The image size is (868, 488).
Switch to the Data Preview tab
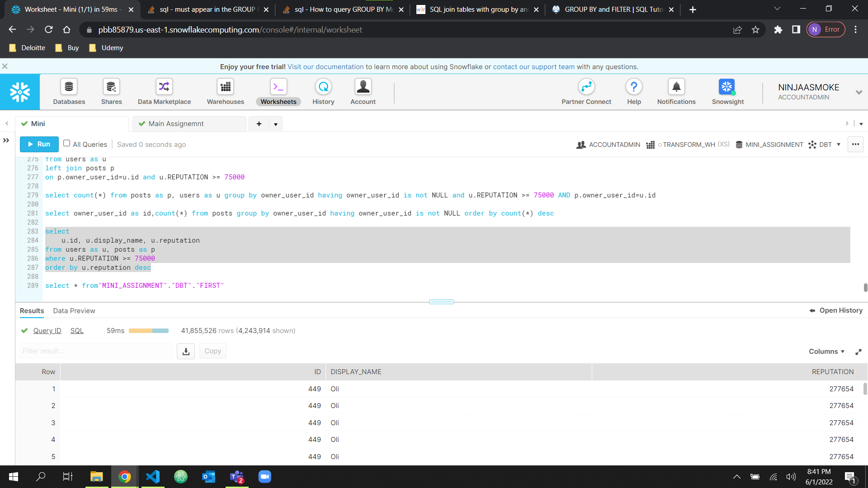74,310
